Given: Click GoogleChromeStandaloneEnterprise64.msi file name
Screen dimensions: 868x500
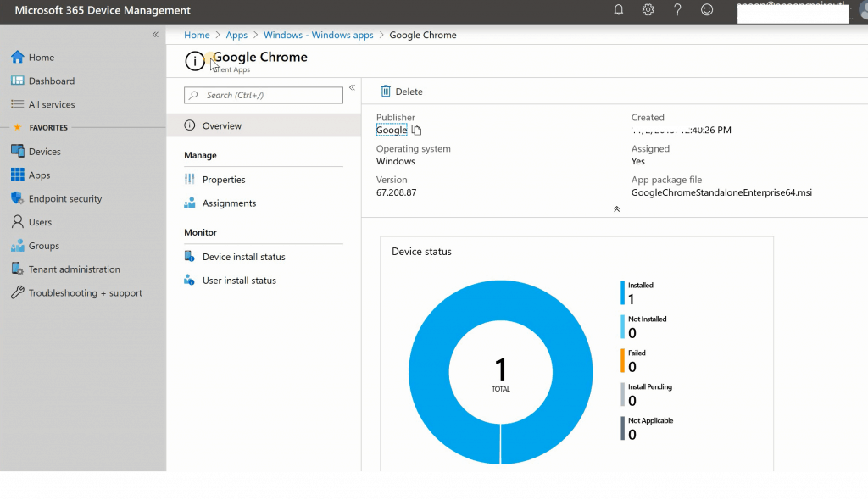Looking at the screenshot, I should [721, 192].
